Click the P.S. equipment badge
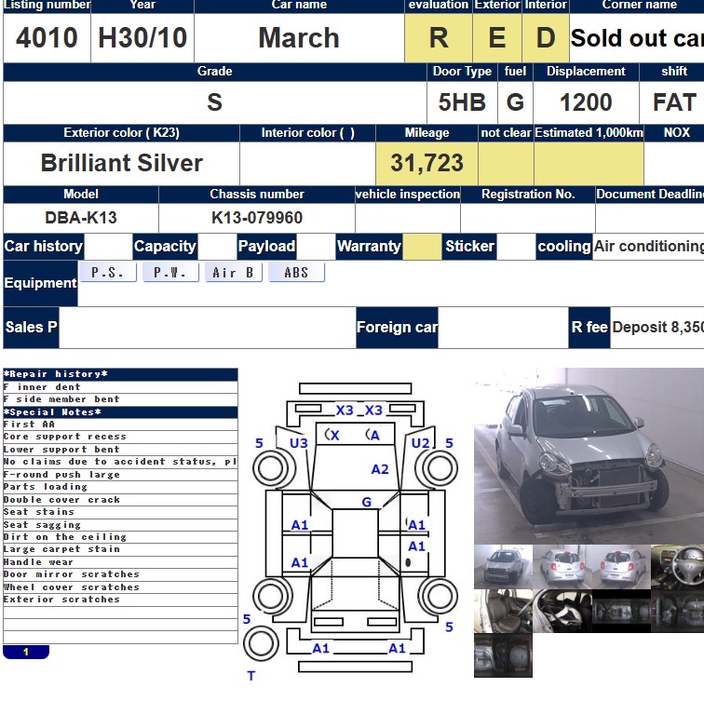 click(108, 273)
